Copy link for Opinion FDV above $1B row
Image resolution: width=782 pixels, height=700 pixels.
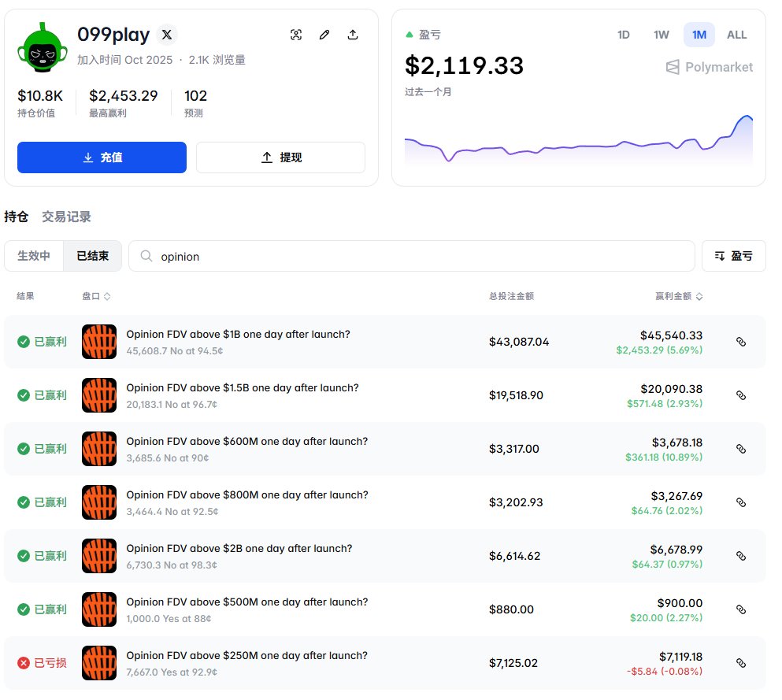740,342
